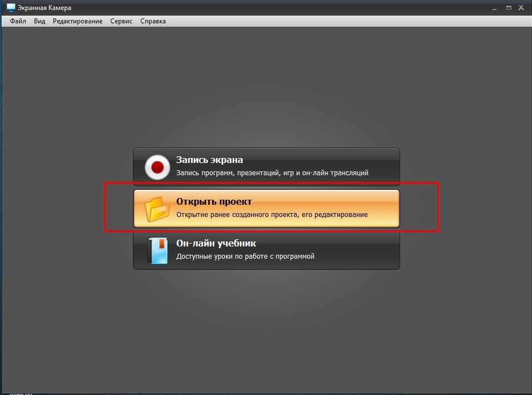Click the text 'Открытие ранее созданного проекта'
Screen dimensions: 532x395
pos(272,215)
